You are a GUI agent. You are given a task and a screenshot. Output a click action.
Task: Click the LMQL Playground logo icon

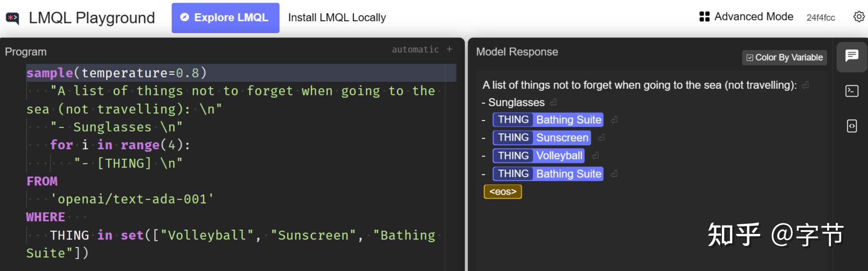pos(13,18)
